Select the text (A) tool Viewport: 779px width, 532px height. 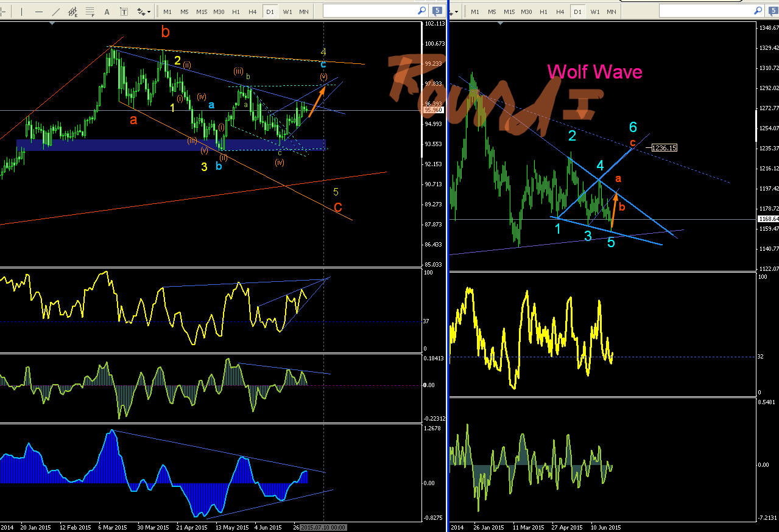(107, 12)
